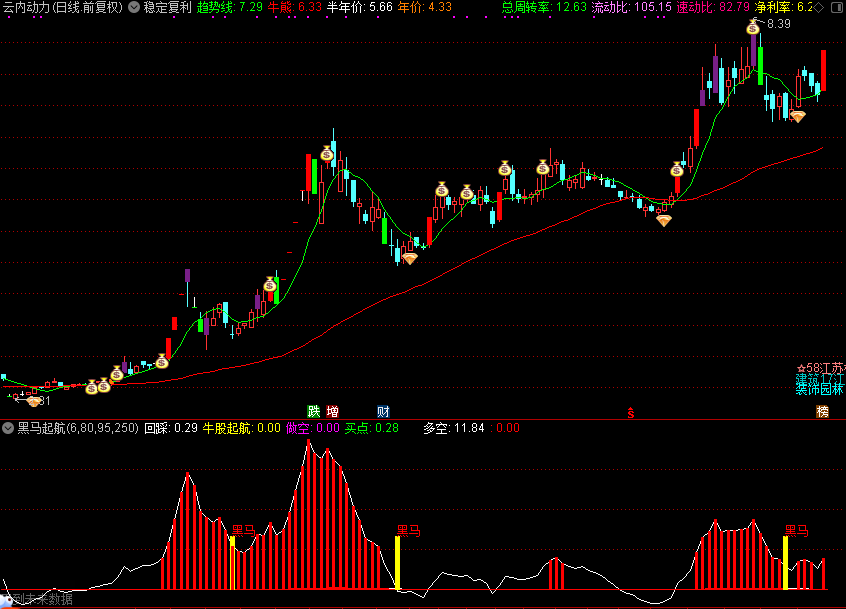Viewport: 846px width, 609px height.
Task: Click the money bag icon above the final rally start
Action: [677, 170]
